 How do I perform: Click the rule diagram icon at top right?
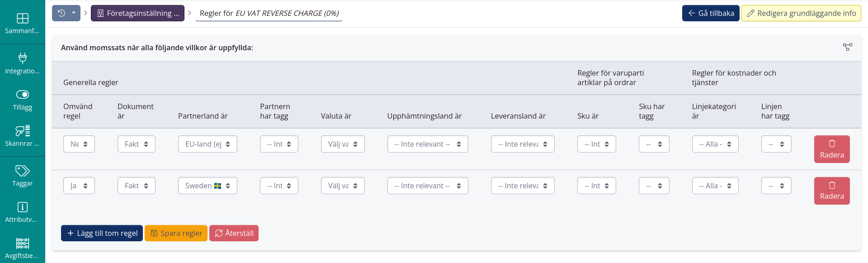(x=847, y=47)
